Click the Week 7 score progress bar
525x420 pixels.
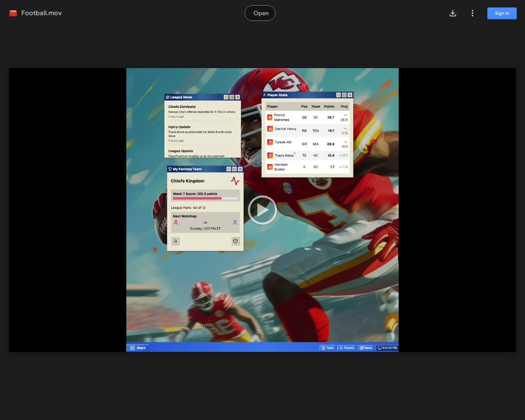[x=205, y=199]
